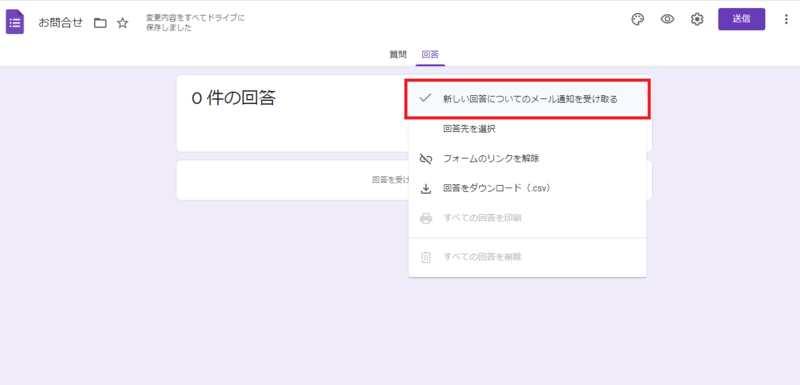Open the Google Forms home icon
The image size is (800, 385).
15,23
